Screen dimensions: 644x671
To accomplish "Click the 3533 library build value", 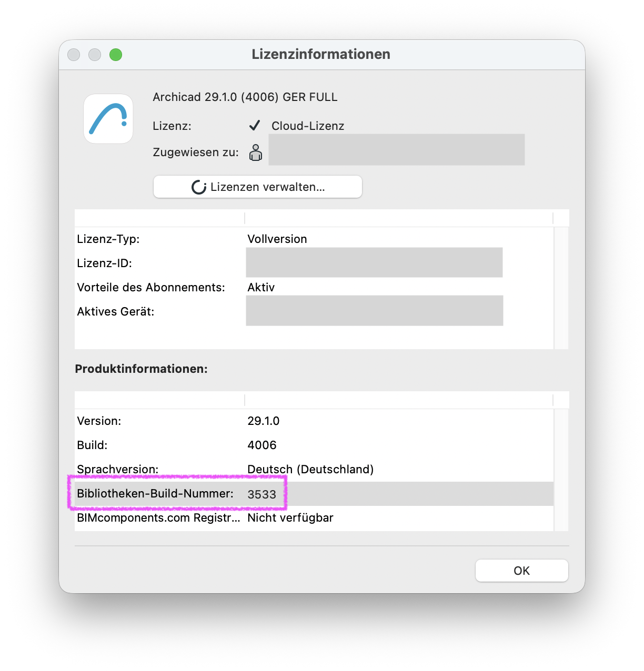I will [x=262, y=494].
